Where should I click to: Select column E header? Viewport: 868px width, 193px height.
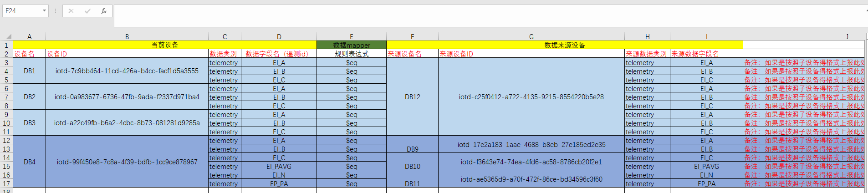coord(351,36)
